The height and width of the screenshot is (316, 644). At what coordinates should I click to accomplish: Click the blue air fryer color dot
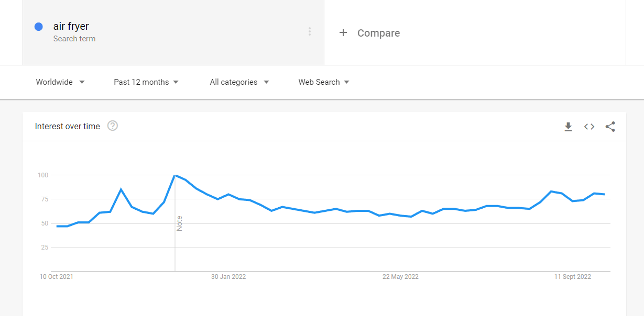38,27
